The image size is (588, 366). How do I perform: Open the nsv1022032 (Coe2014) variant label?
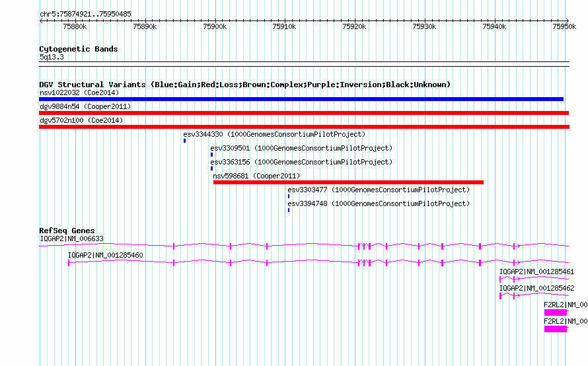click(x=79, y=92)
